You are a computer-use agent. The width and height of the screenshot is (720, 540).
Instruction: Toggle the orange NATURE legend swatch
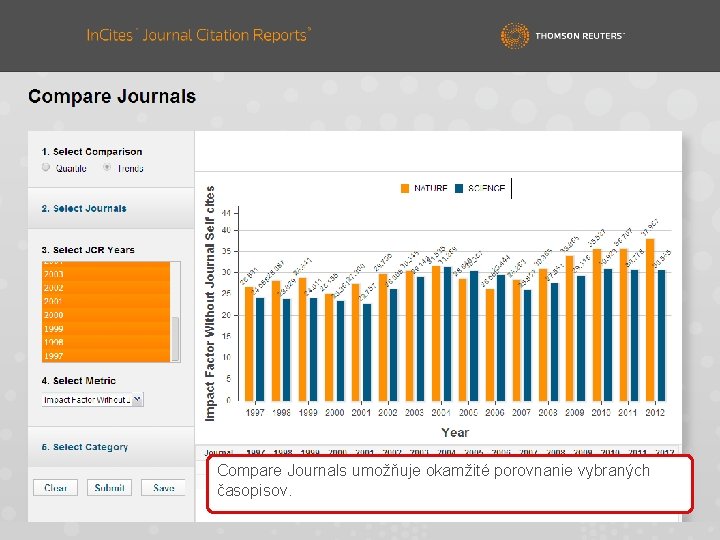pos(405,188)
